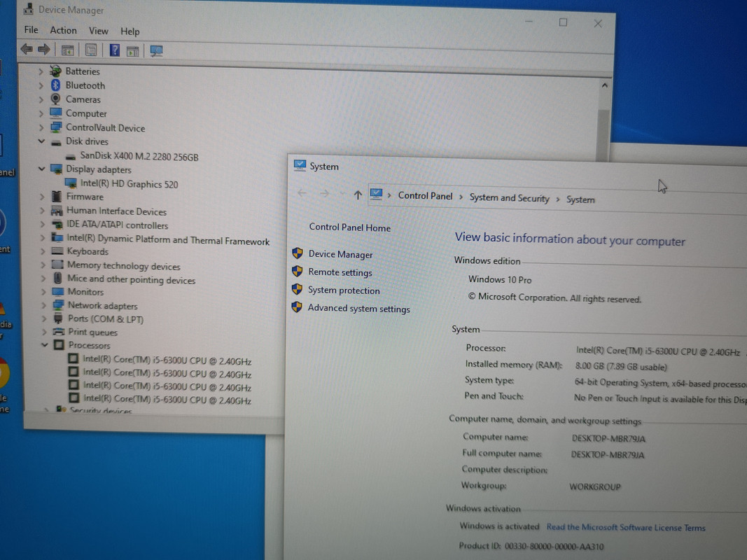Select IDE ATA/ATAPI controllers tree item
This screenshot has height=560, width=747.
pos(117,225)
